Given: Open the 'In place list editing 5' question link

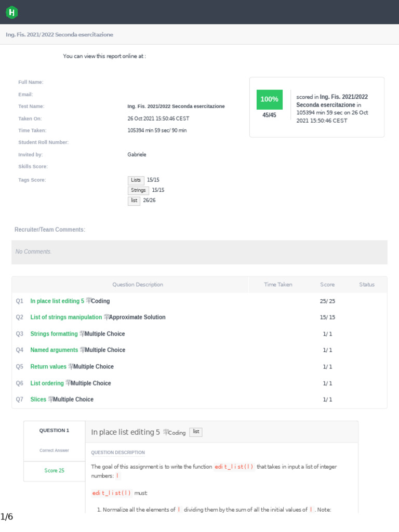Looking at the screenshot, I should coord(57,301).
